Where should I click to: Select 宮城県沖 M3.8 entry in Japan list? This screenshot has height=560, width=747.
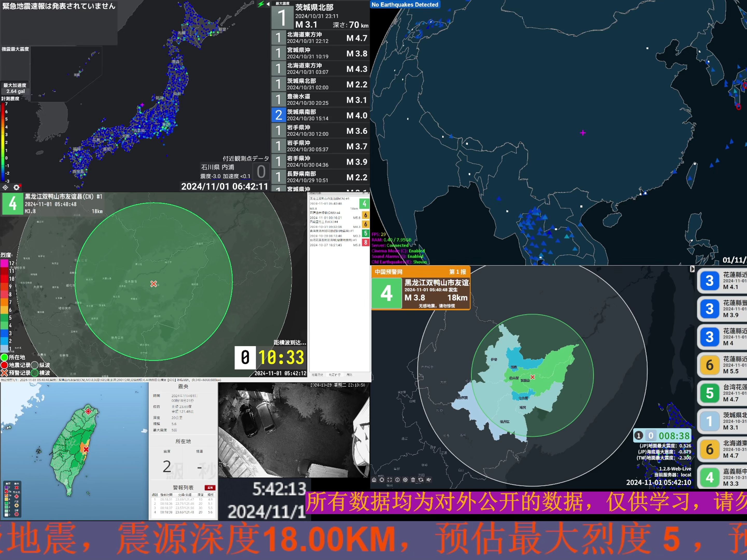click(x=320, y=53)
